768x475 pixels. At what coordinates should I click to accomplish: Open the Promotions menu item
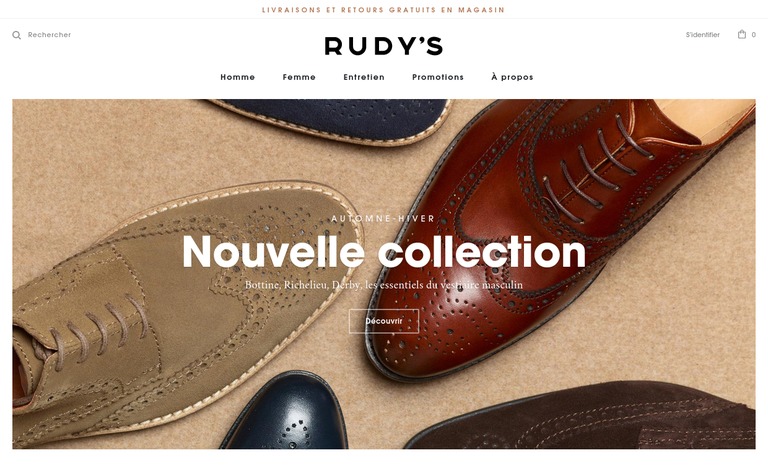pos(438,77)
